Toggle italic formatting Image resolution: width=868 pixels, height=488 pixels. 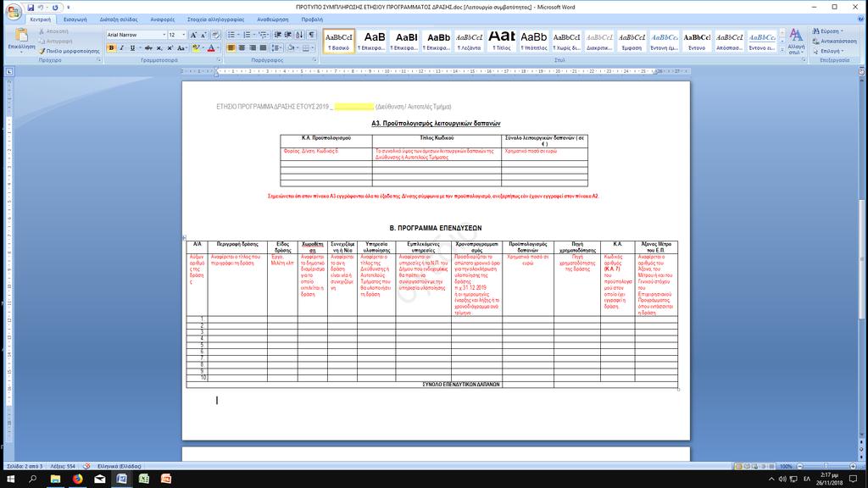pyautogui.click(x=122, y=48)
